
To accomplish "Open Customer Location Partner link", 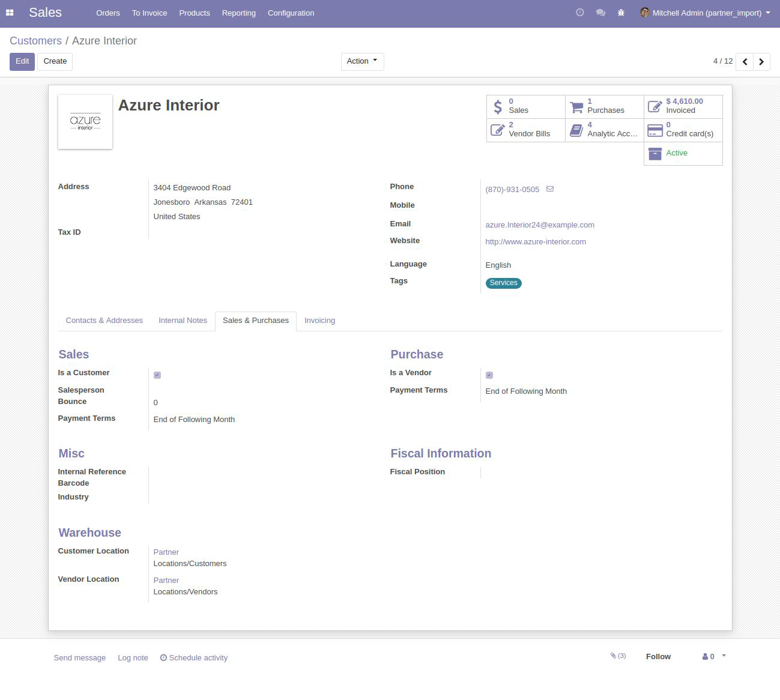I will pos(166,552).
